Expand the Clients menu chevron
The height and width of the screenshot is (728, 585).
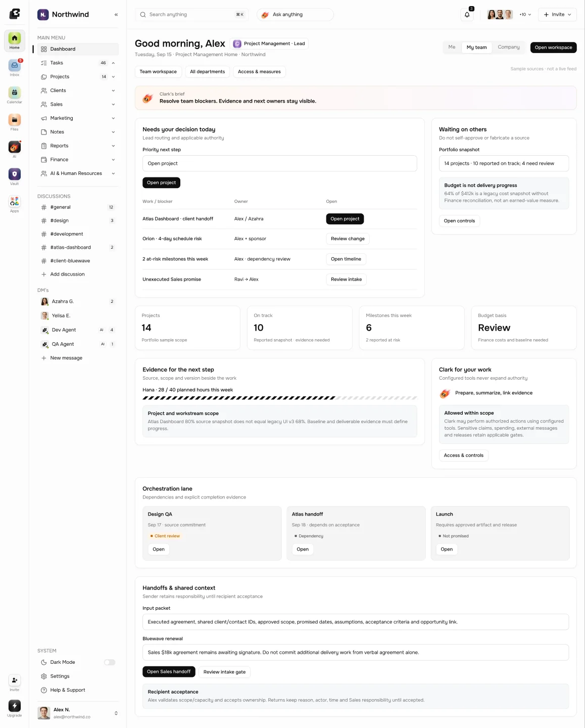coord(113,90)
